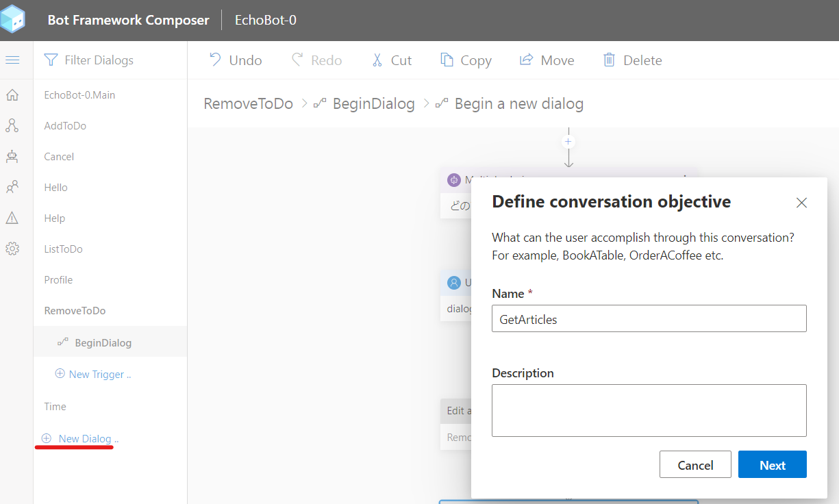Screen dimensions: 839x504
Task: Close the Define conversation objective dialog
Action: click(801, 203)
